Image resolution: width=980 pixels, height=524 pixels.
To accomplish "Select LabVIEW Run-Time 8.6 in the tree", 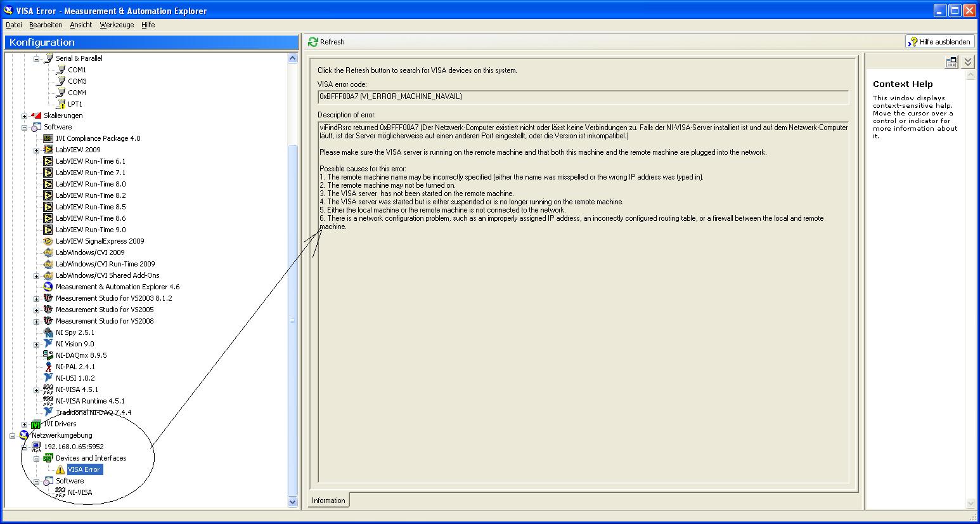I will (91, 218).
